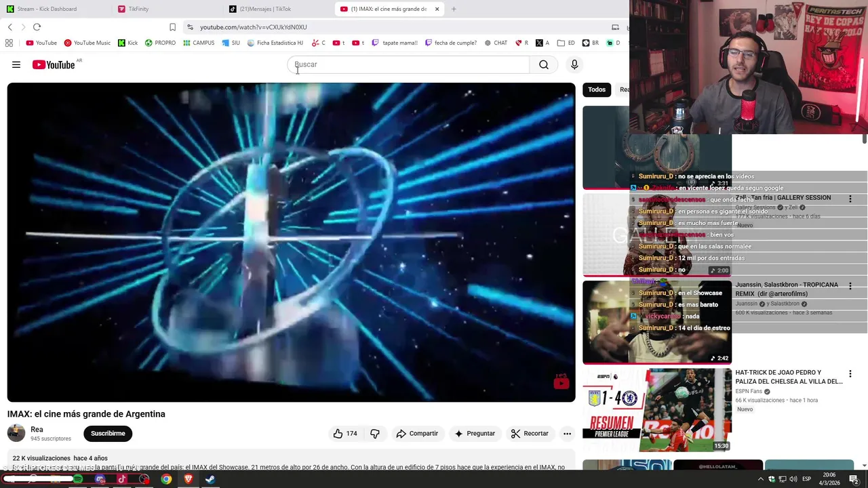Open the Steam taskbar icon
Viewport: 868px width, 488px height.
(210, 479)
